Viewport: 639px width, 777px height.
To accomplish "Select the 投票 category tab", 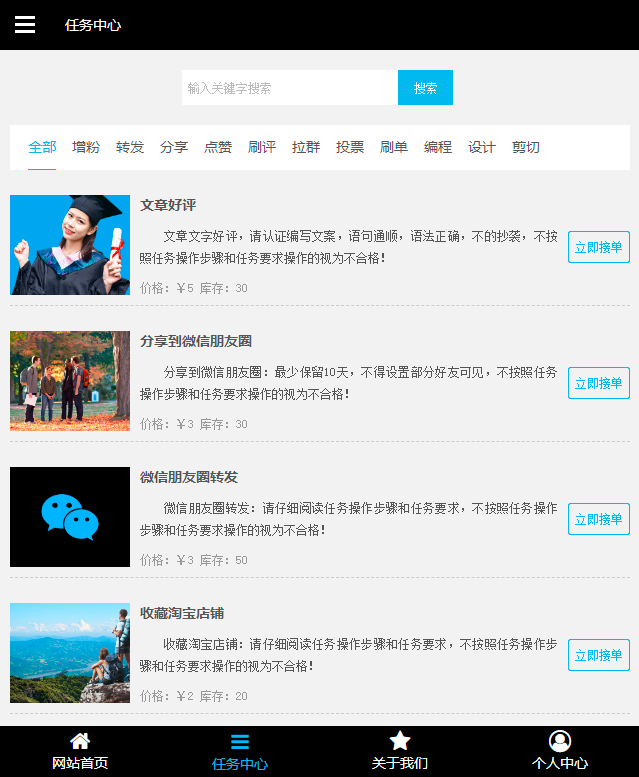I will click(x=350, y=147).
